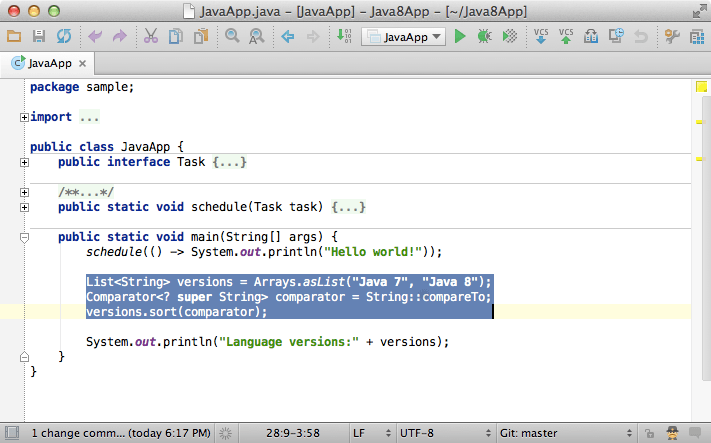Open Settings with the wrench icon
711x443 pixels.
tap(672, 36)
